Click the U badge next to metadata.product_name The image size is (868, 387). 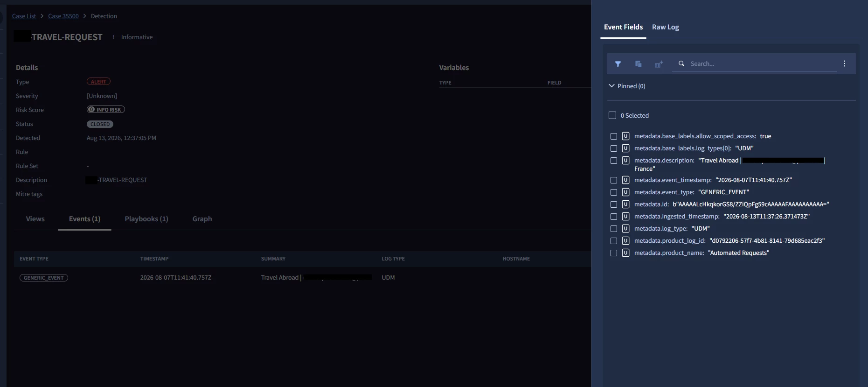coord(625,253)
